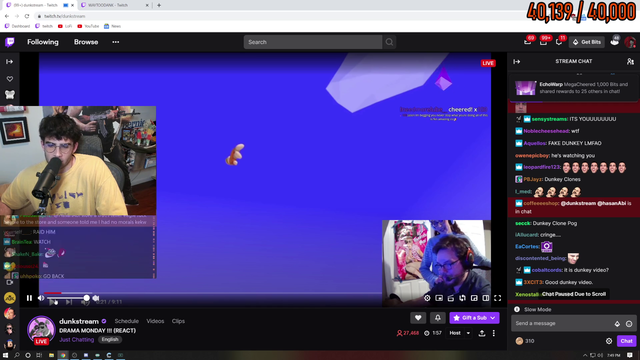Open the Following page
The height and width of the screenshot is (360, 640).
click(43, 42)
